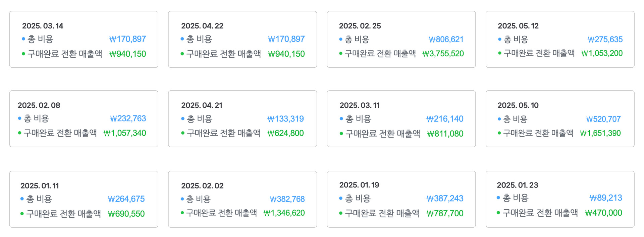This screenshot has width=644, height=237.
Task: Select the 2025. 03. 14 card date
Action: point(43,26)
